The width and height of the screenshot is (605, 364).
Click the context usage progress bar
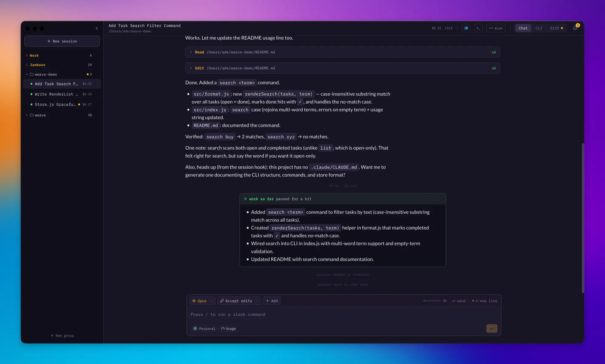(432, 301)
